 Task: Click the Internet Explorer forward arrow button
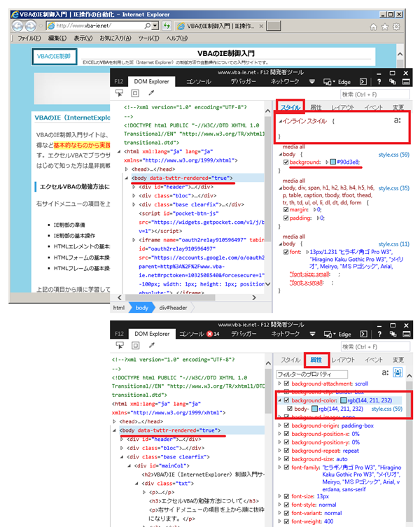pos(30,26)
